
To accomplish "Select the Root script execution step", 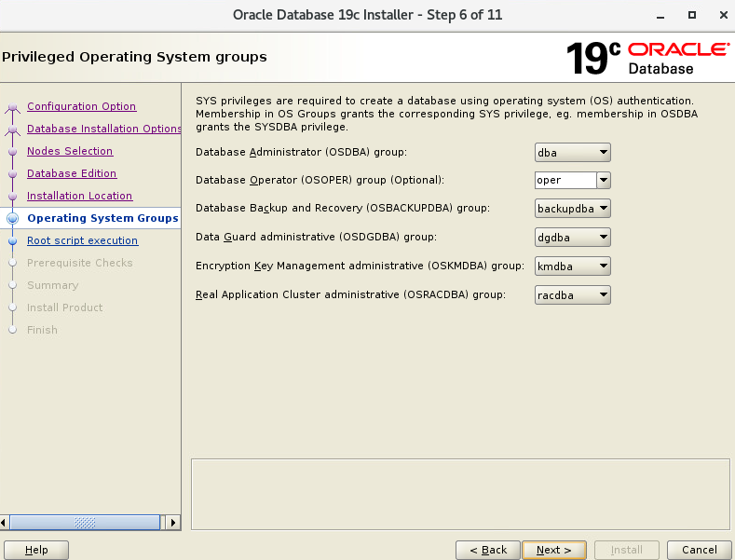I will 82,240.
